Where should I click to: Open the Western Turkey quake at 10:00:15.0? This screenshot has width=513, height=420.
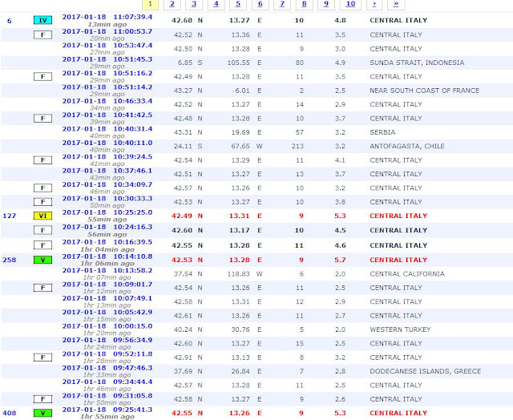click(x=107, y=326)
